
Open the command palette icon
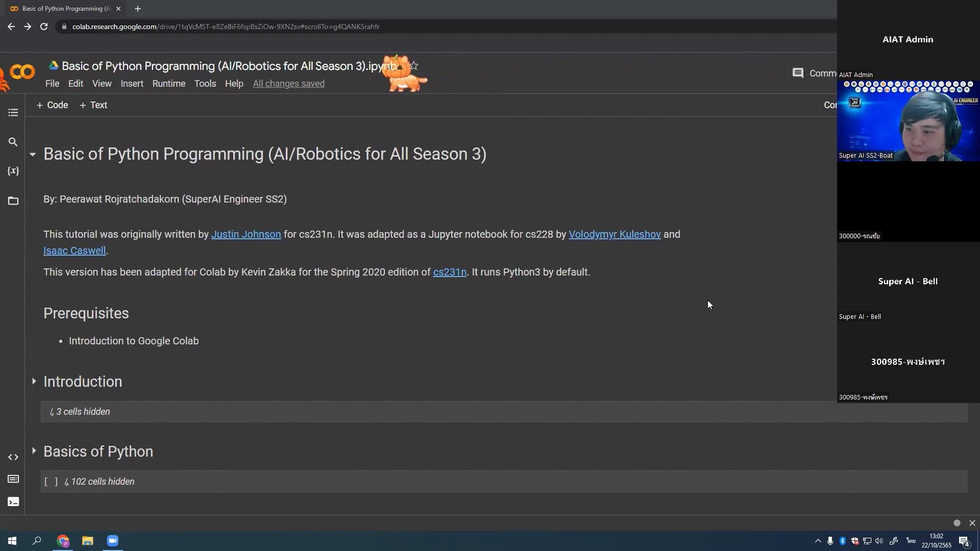13,479
